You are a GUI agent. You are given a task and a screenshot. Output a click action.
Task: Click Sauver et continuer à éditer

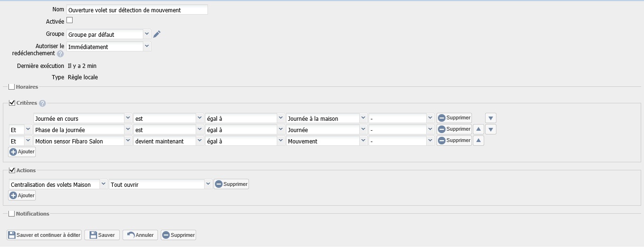pos(44,235)
